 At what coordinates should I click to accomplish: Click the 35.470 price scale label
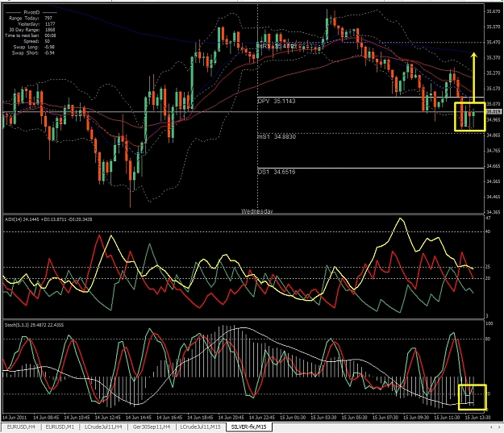tap(493, 42)
